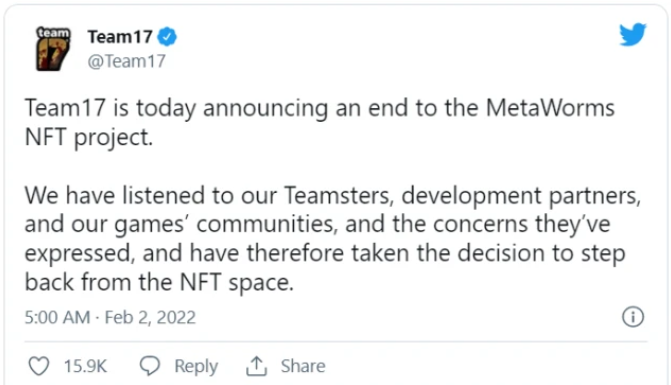Image resolution: width=671 pixels, height=385 pixels.
Task: Click the Share text label
Action: (303, 366)
